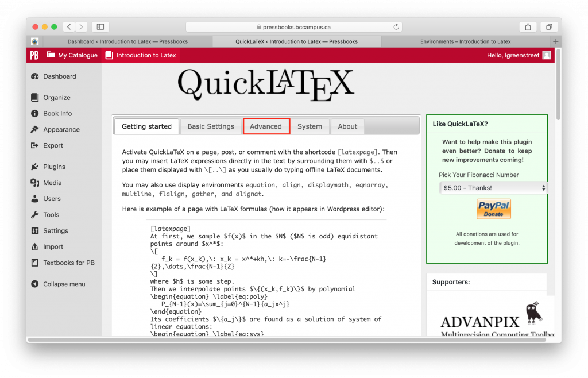Open the Import menu item

pyautogui.click(x=53, y=247)
